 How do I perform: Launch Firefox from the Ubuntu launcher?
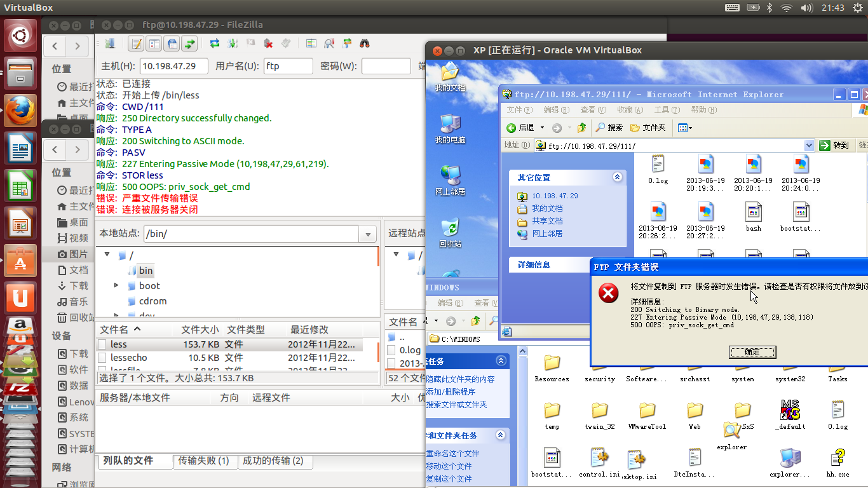[20, 111]
